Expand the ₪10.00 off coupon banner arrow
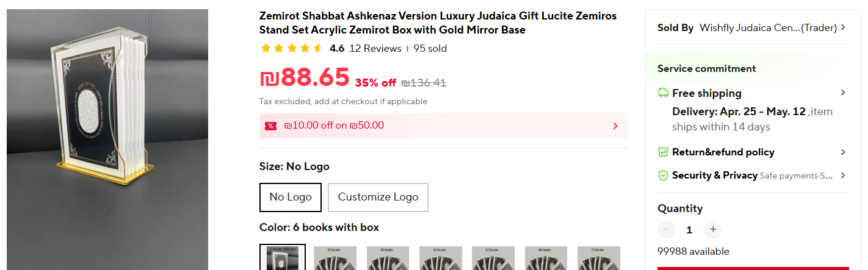 coord(615,126)
